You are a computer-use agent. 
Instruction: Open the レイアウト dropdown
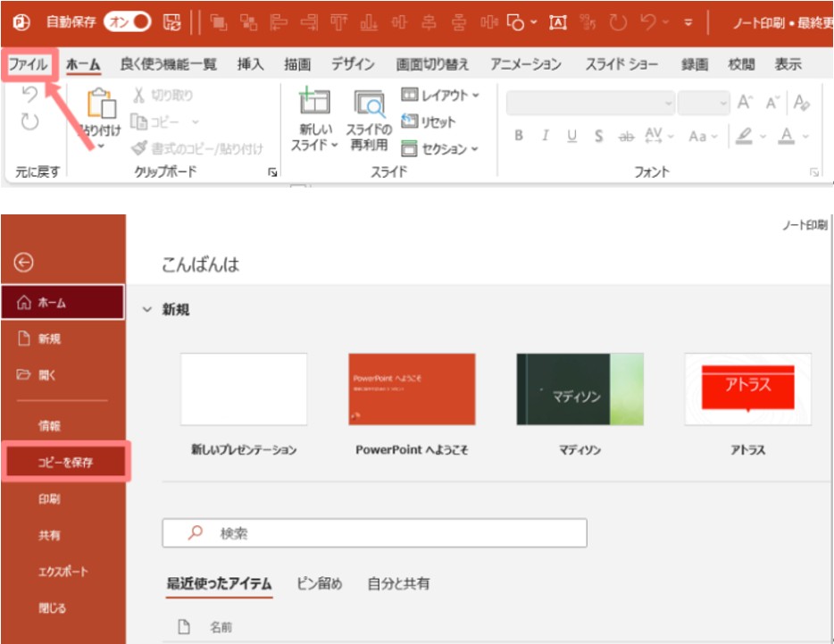point(440,95)
